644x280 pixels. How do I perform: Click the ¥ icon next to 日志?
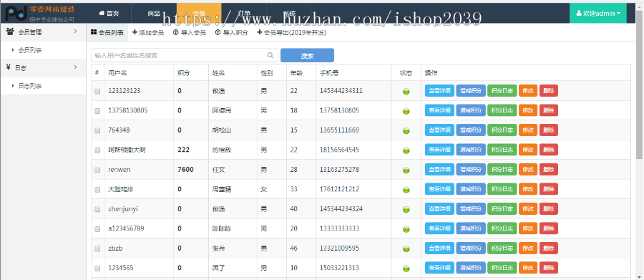tap(8, 67)
